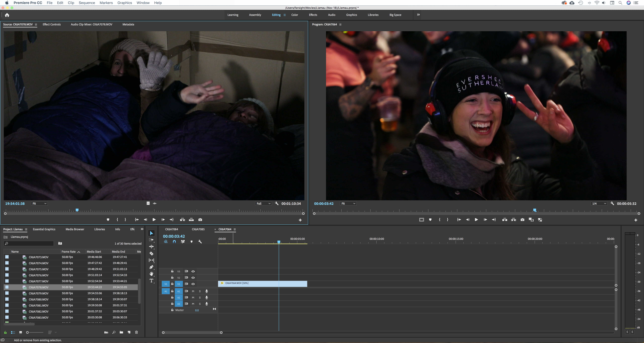The image size is (644, 343).
Task: Switch to Color workspace
Action: tap(294, 15)
